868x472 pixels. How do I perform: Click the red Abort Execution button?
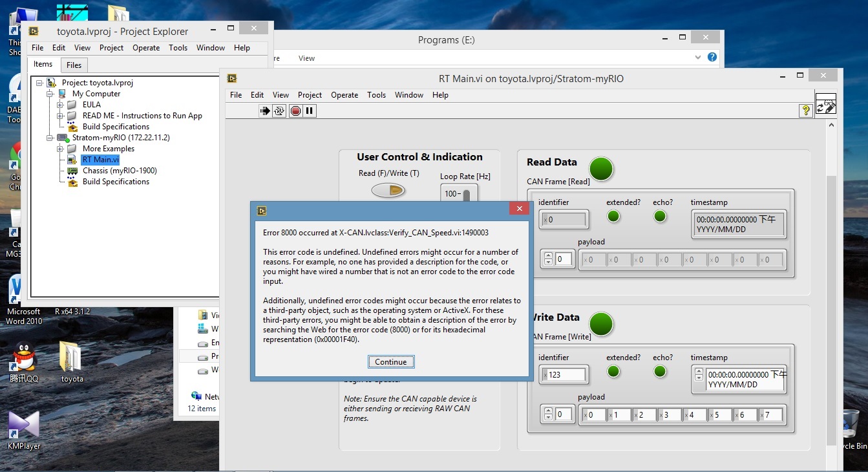coord(295,111)
